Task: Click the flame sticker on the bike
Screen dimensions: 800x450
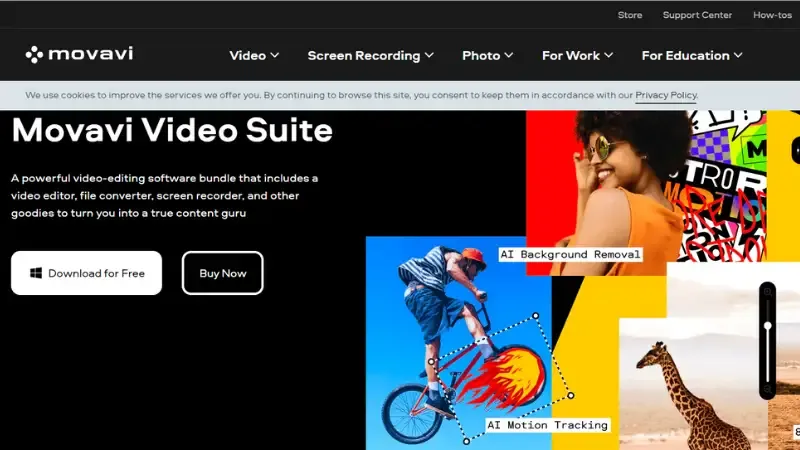Action: pos(503,377)
